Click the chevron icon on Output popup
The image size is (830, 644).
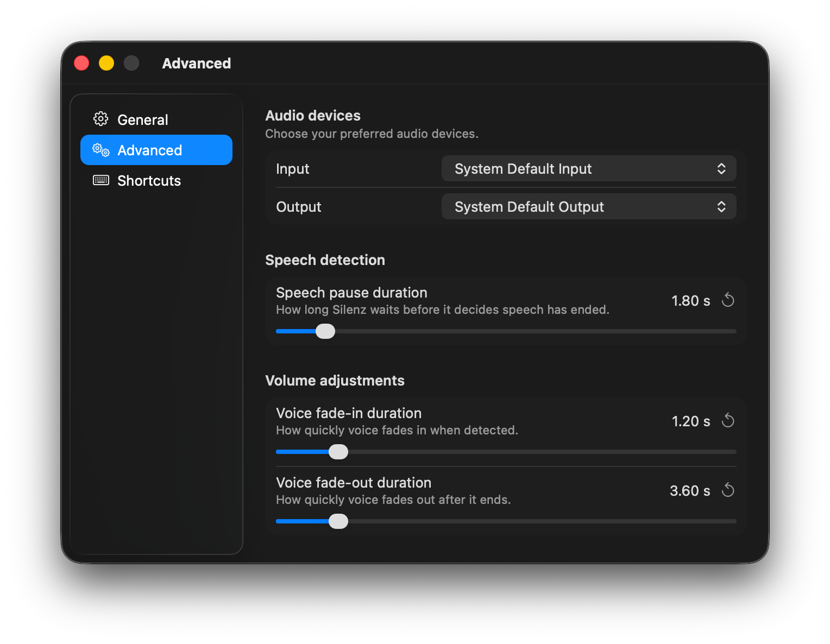(721, 206)
